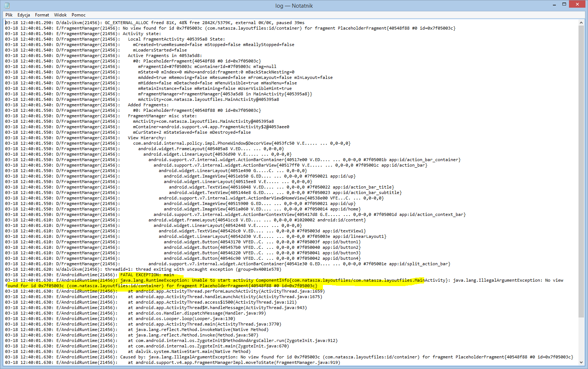Close the log Notatnik window
Image resolution: width=588 pixels, height=369 pixels.
(577, 4)
